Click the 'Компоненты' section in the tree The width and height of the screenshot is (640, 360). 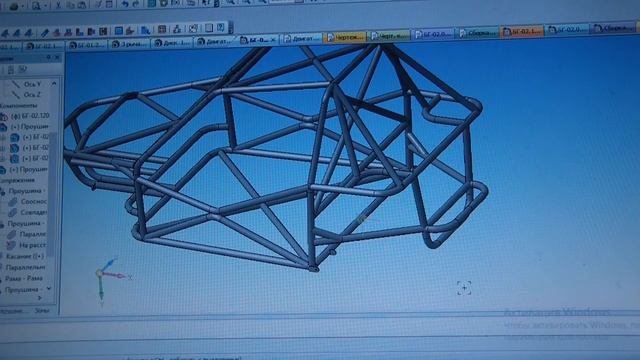click(x=18, y=105)
